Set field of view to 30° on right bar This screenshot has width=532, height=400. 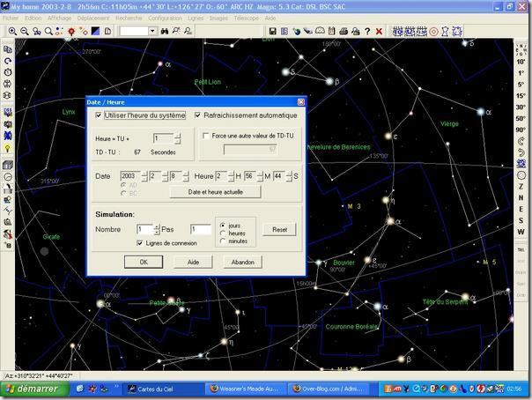[x=521, y=107]
